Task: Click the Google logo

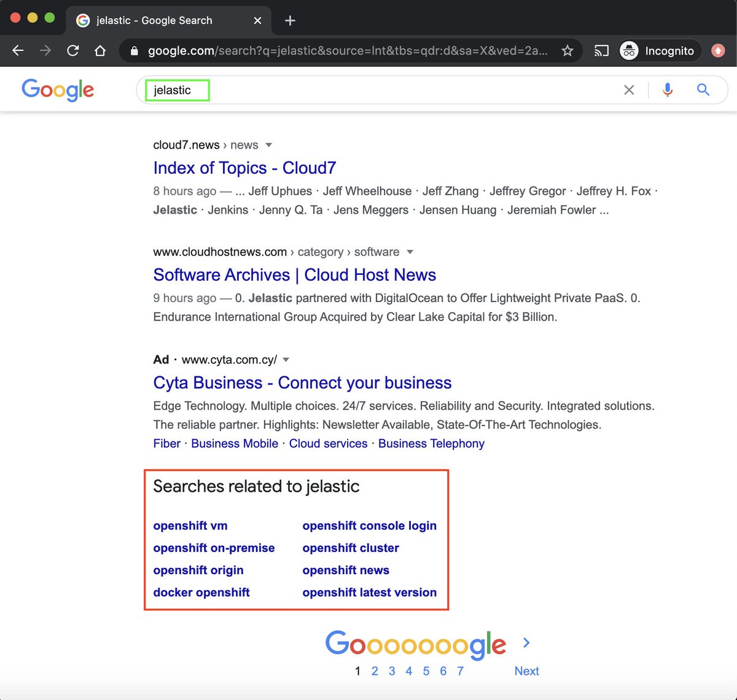Action: tap(58, 90)
